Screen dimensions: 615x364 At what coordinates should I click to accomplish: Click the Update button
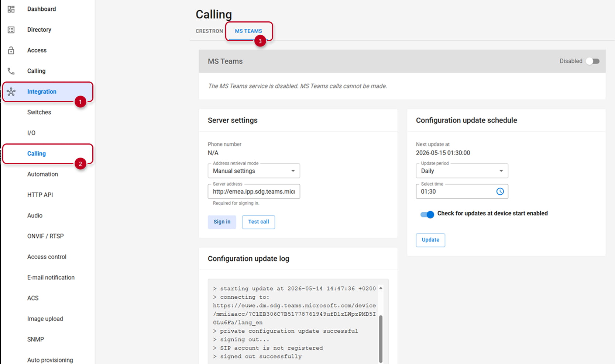tap(430, 240)
